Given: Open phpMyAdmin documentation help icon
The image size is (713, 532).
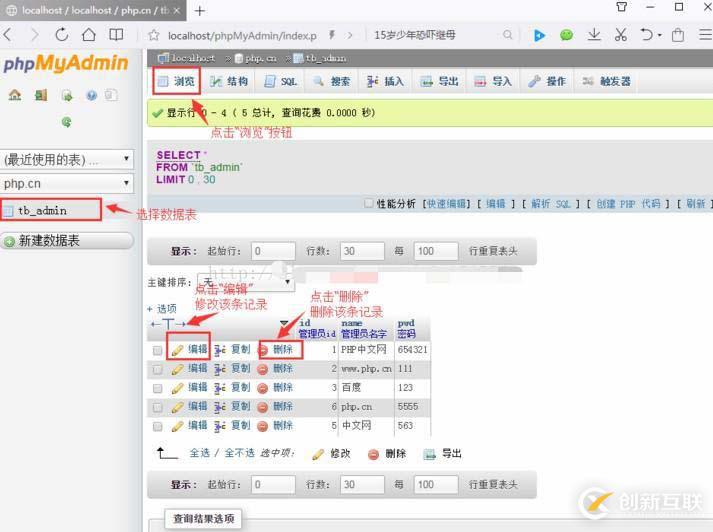Looking at the screenshot, I should pos(91,95).
